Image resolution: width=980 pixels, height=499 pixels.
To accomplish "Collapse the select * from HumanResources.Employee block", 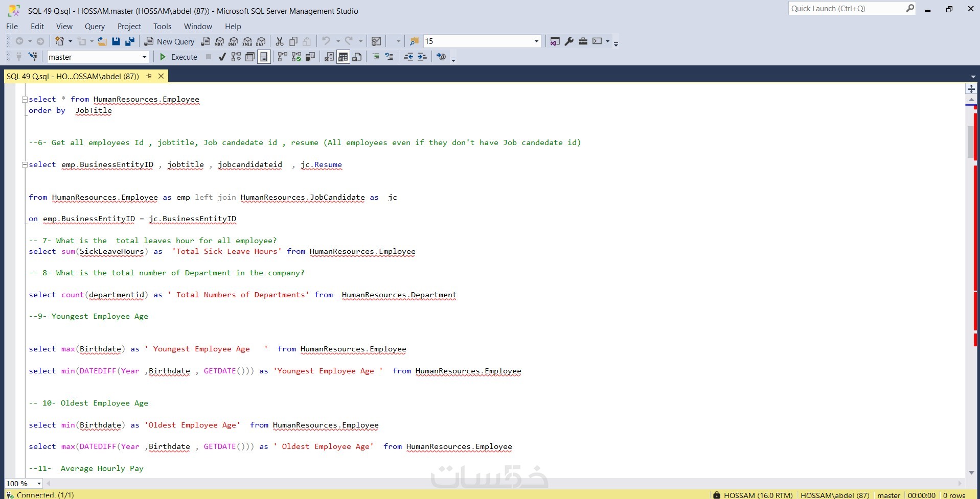I will click(24, 100).
